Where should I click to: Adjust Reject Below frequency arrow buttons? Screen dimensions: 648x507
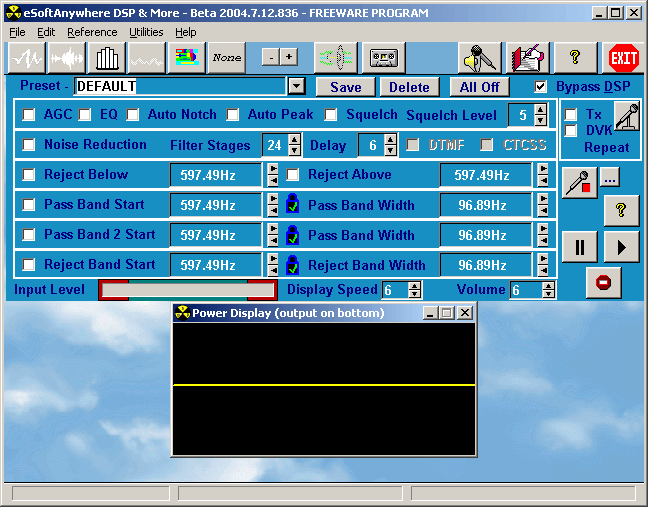point(273,175)
